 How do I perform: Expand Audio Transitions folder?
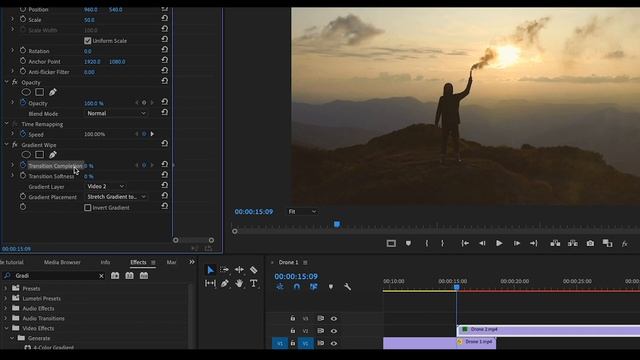tap(5, 318)
